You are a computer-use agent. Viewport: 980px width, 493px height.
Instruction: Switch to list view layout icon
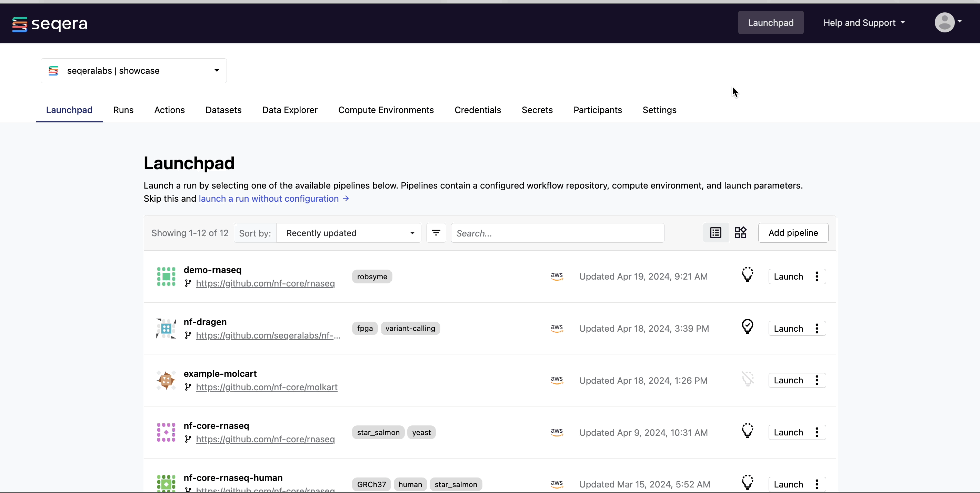[x=716, y=233]
